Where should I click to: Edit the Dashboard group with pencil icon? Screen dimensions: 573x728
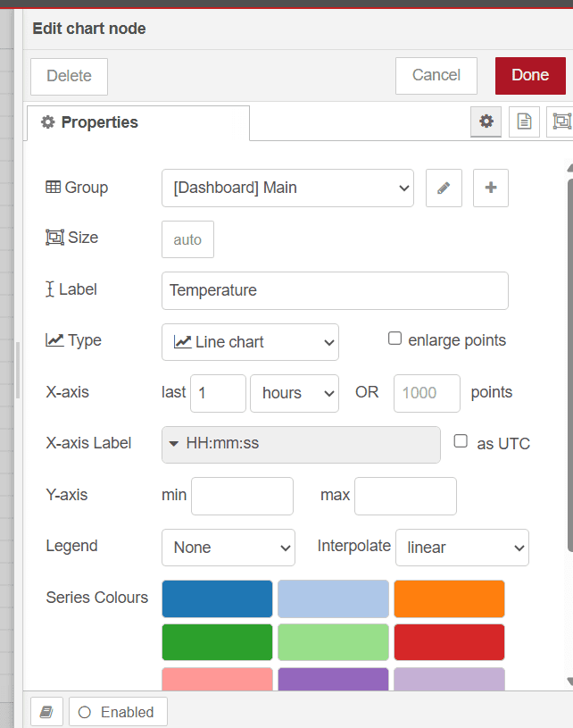click(444, 188)
